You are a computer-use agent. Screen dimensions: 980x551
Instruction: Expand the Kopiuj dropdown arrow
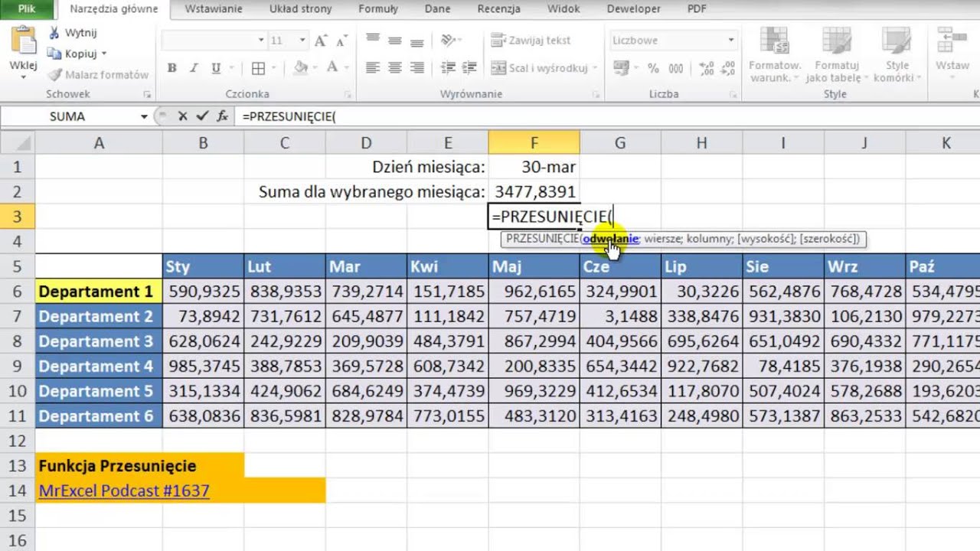coord(104,54)
